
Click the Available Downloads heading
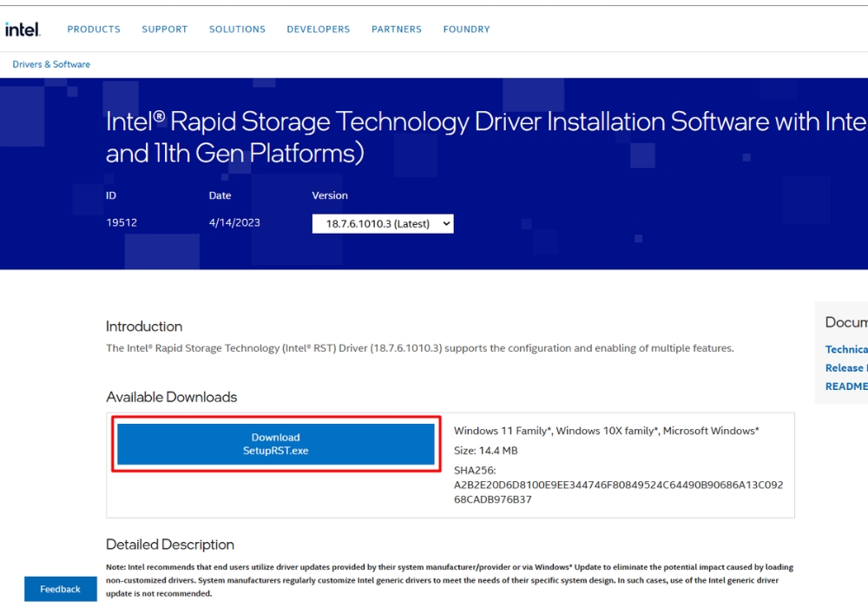171,397
